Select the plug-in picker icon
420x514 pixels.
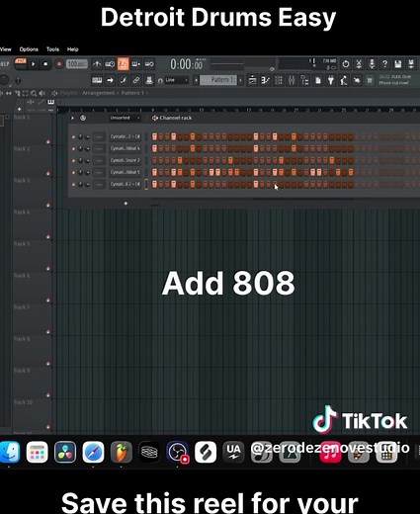331,80
